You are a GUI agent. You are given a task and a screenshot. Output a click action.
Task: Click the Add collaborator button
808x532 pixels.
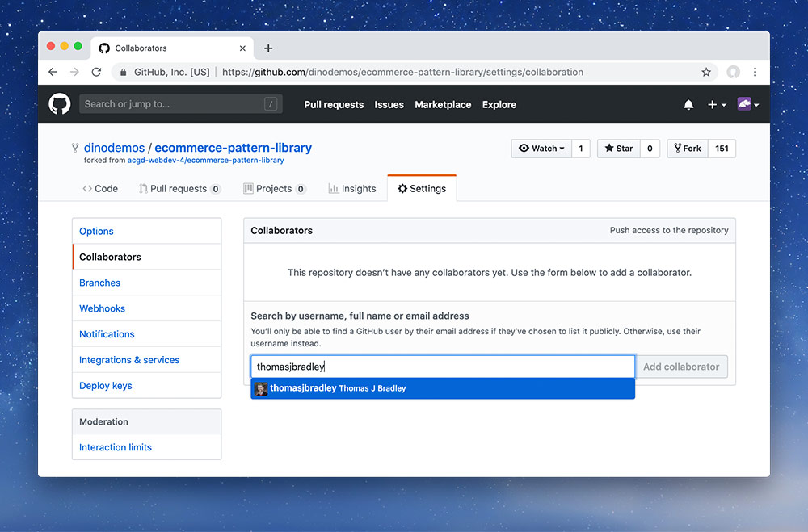click(x=681, y=367)
